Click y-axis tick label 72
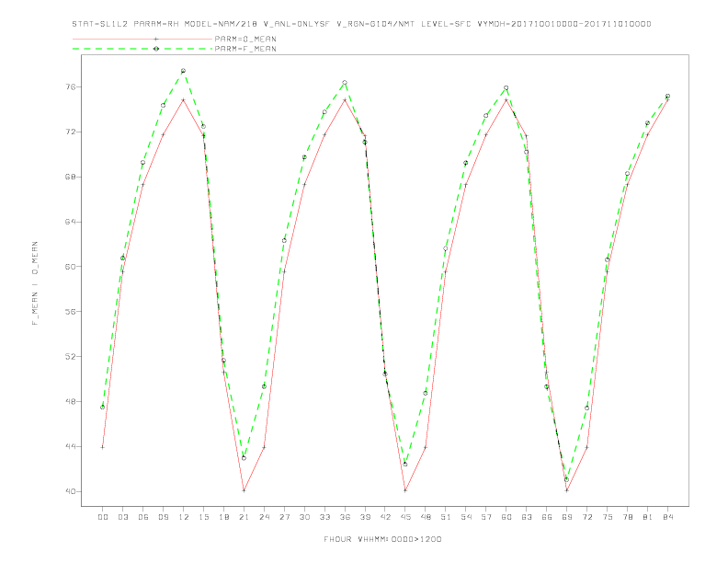Image resolution: width=728 pixels, height=563 pixels. [71, 132]
